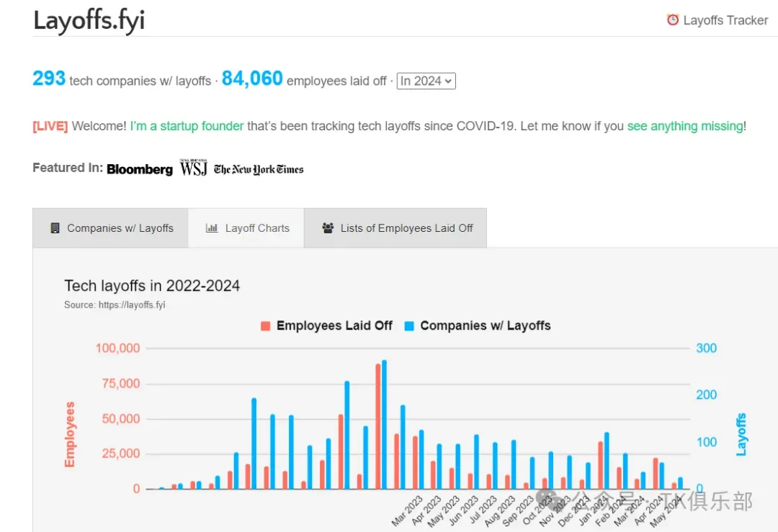Screen dimensions: 778x532
Task: Click the building icon in Companies w/ Layoffs tab
Action: [x=55, y=228]
